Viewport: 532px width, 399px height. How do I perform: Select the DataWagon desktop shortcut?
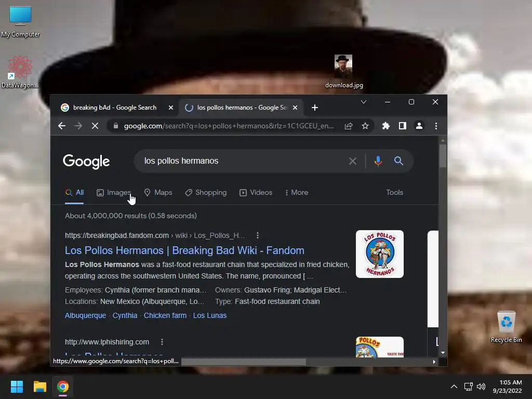click(20, 72)
